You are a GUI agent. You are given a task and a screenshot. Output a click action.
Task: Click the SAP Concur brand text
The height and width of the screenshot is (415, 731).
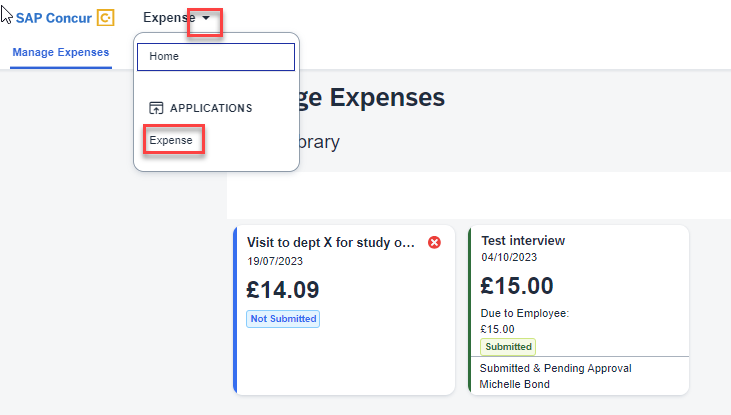click(x=53, y=18)
